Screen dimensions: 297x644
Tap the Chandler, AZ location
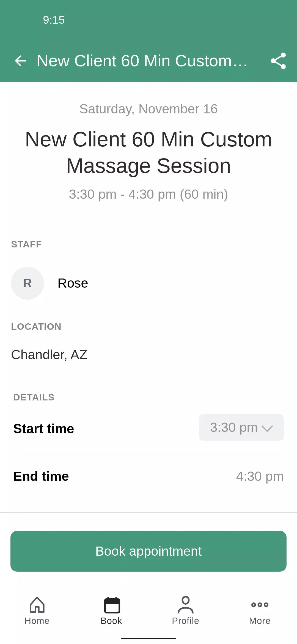[49, 354]
